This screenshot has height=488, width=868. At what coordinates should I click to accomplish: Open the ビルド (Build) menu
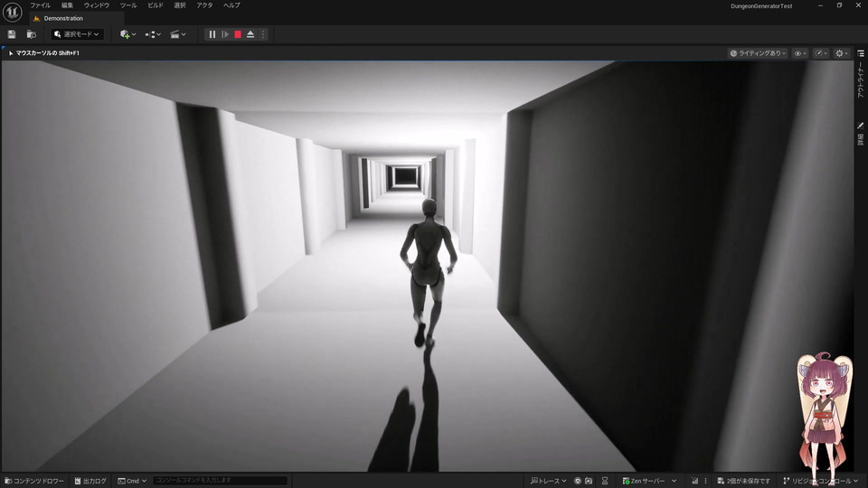(155, 5)
